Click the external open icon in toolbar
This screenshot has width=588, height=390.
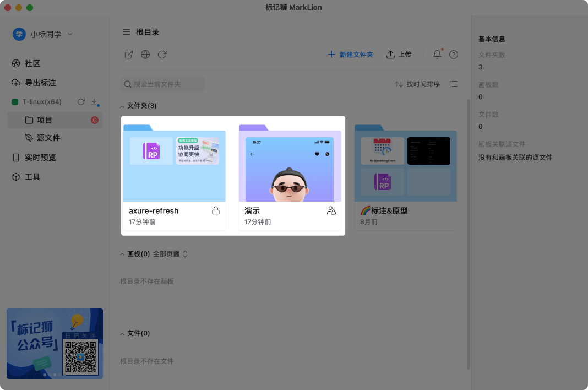tap(128, 55)
